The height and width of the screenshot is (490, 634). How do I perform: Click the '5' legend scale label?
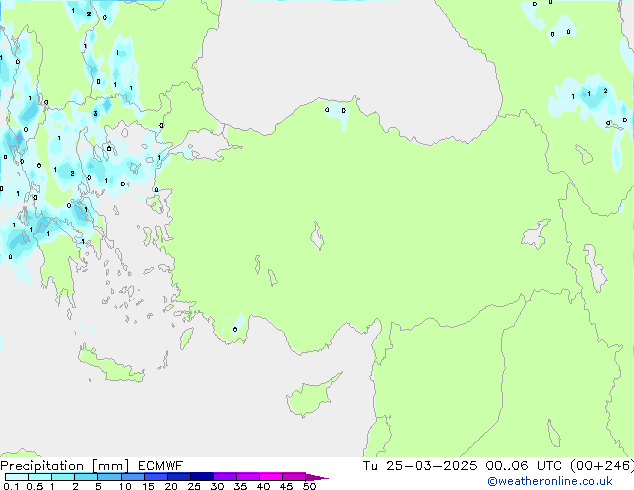click(x=98, y=486)
